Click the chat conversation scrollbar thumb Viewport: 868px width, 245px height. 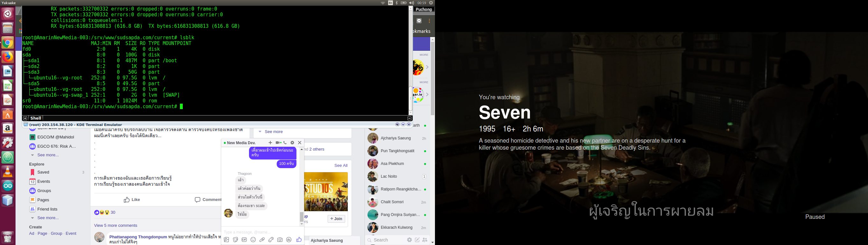coord(302,216)
